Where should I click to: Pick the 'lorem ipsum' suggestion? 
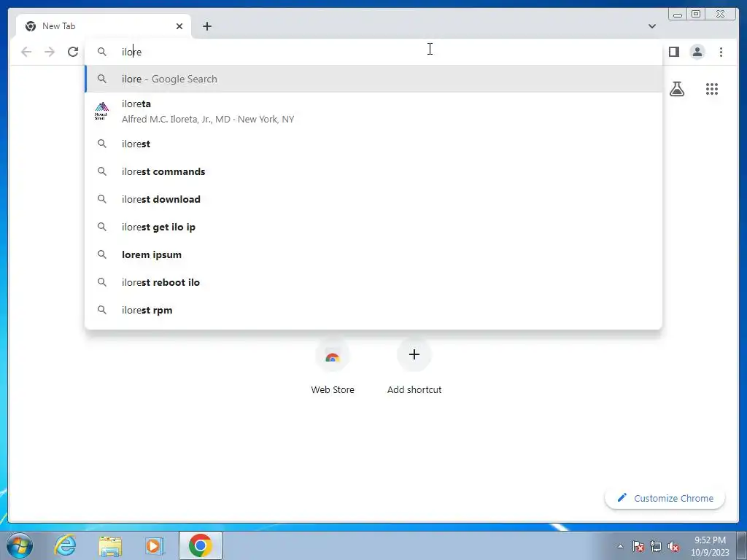pos(373,254)
